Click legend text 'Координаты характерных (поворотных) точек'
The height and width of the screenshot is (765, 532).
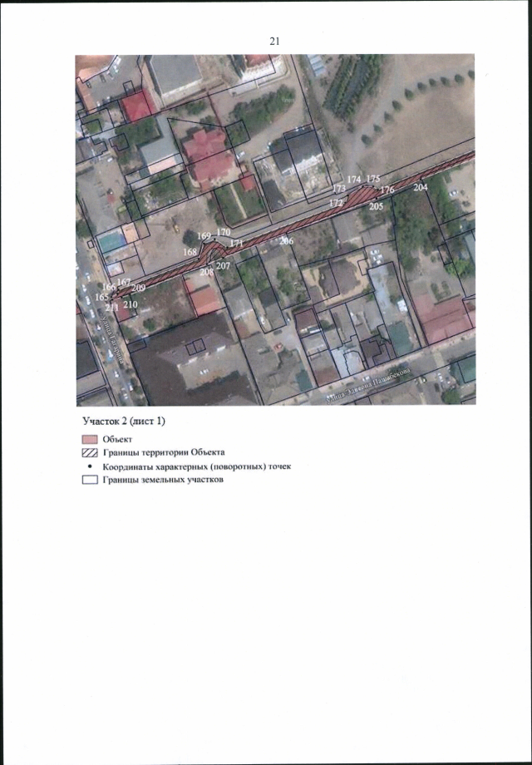click(197, 466)
